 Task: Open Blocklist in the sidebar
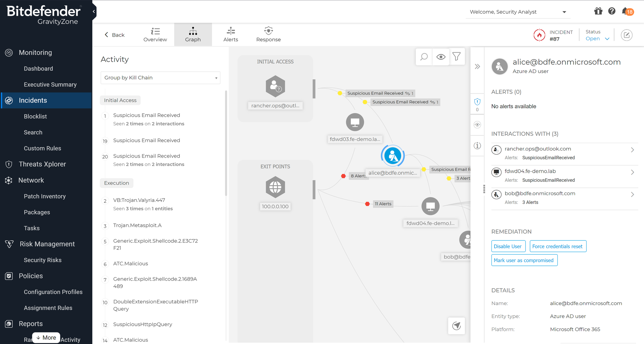[35, 117]
